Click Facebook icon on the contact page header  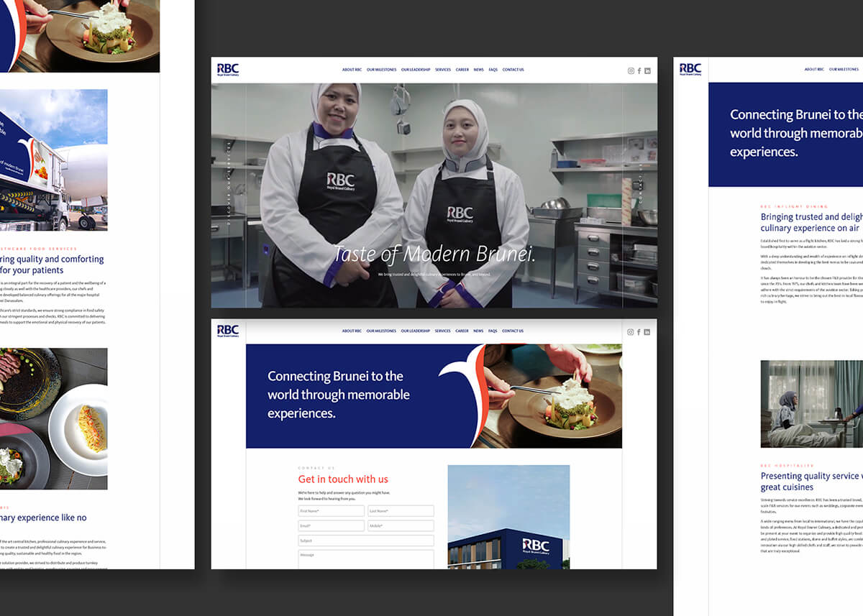point(639,332)
